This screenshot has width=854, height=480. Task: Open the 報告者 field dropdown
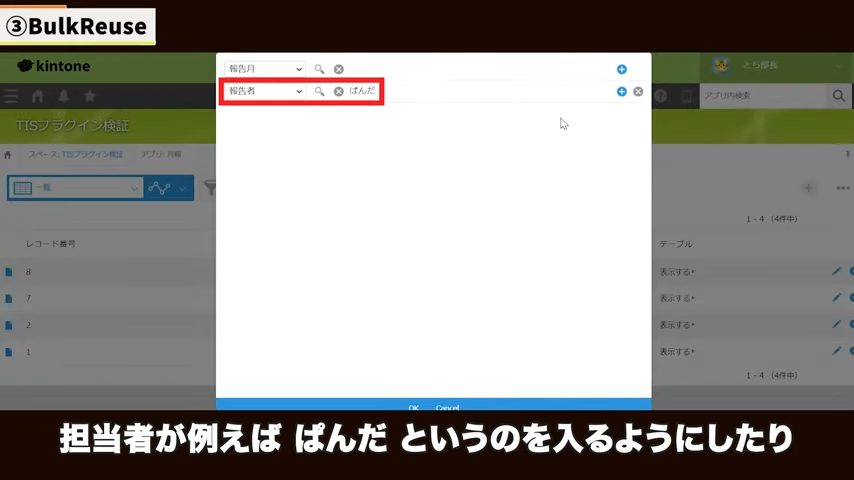click(264, 91)
